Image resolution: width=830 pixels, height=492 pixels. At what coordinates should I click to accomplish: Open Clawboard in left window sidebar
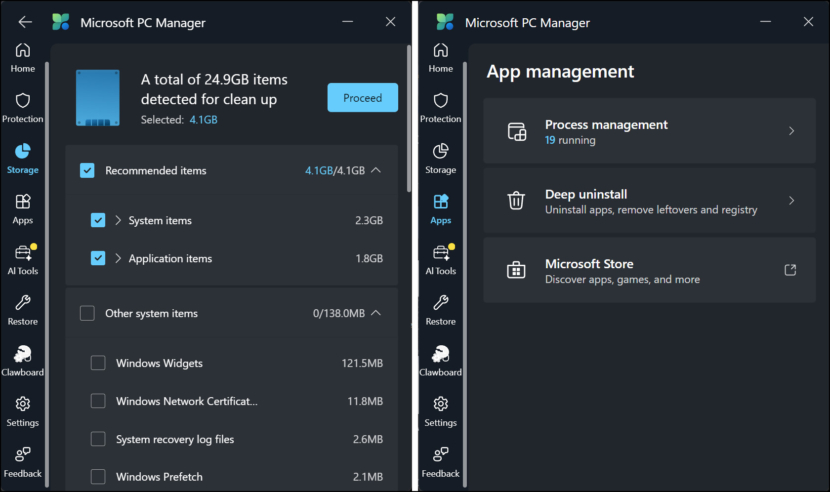tap(23, 361)
